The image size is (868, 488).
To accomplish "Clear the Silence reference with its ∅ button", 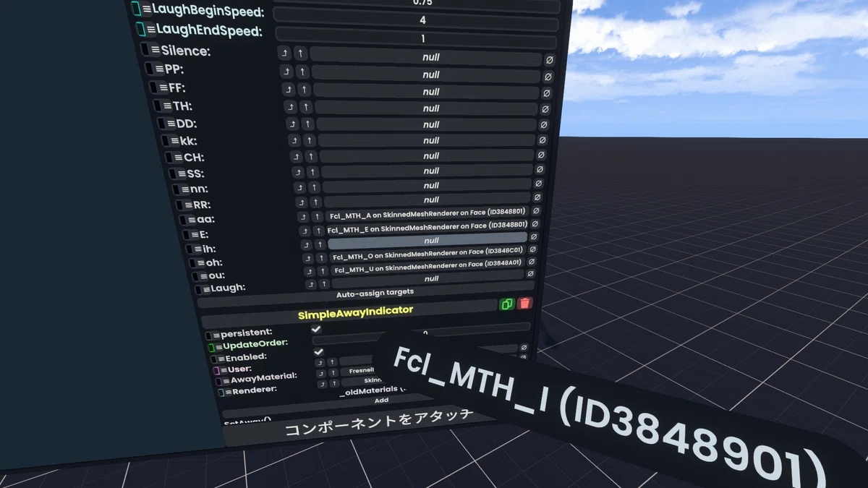I will 549,59.
